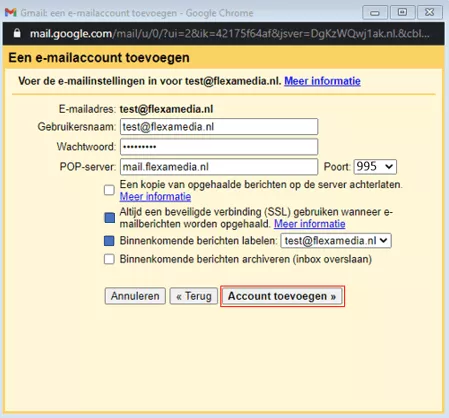Click the Annuleren button
The image size is (449, 418).
tap(135, 296)
